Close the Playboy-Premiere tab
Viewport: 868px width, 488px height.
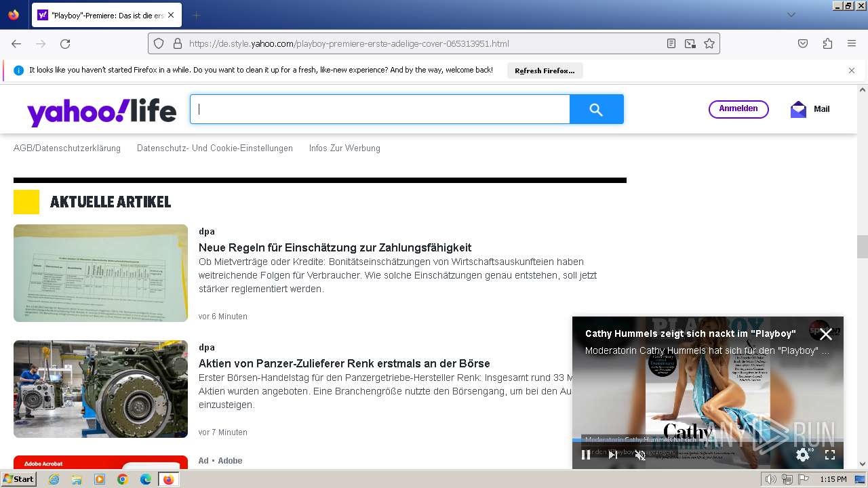click(x=171, y=15)
